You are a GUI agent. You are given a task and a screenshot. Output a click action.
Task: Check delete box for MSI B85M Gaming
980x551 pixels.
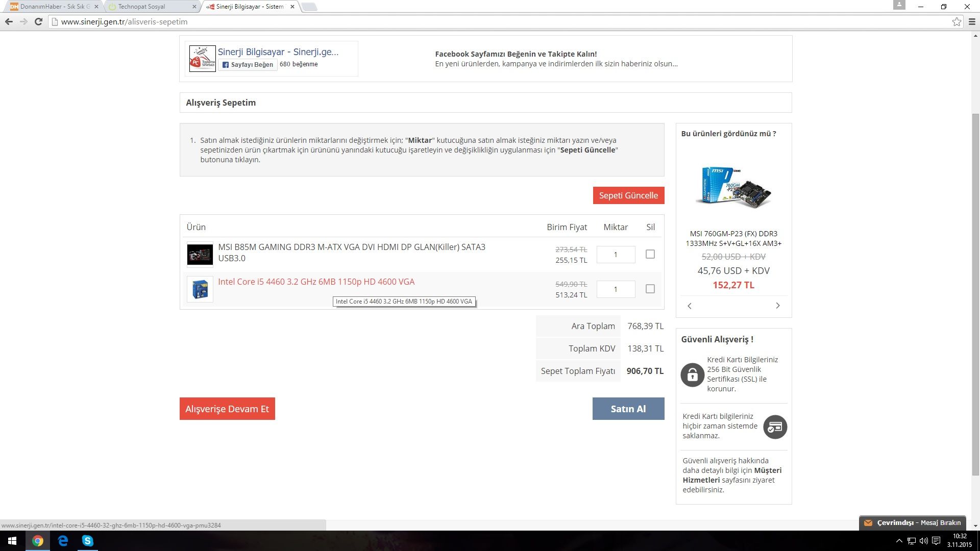tap(650, 254)
